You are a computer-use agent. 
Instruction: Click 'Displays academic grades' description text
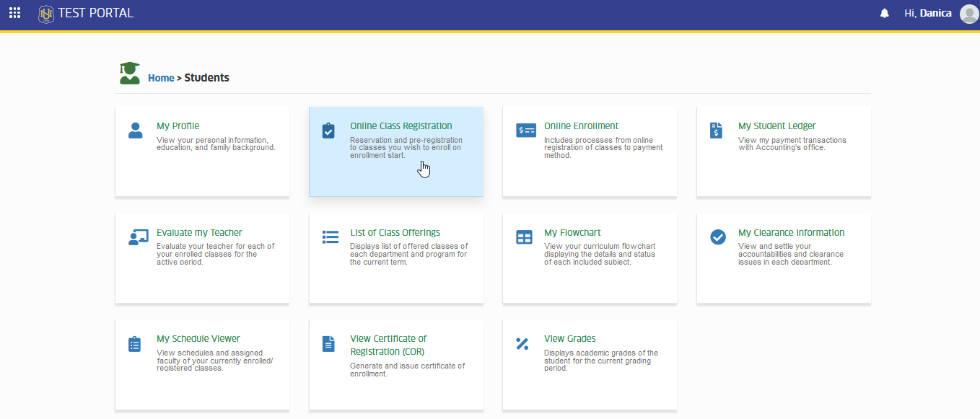[601, 361]
